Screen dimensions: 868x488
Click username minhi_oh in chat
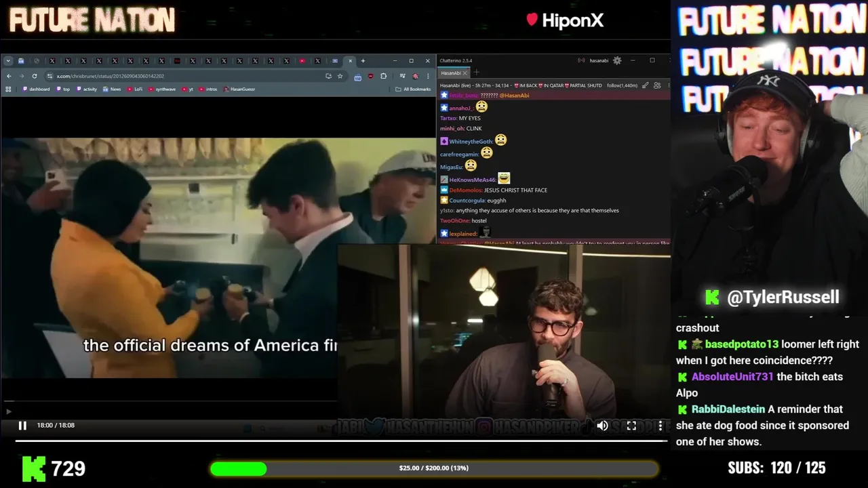pos(451,129)
